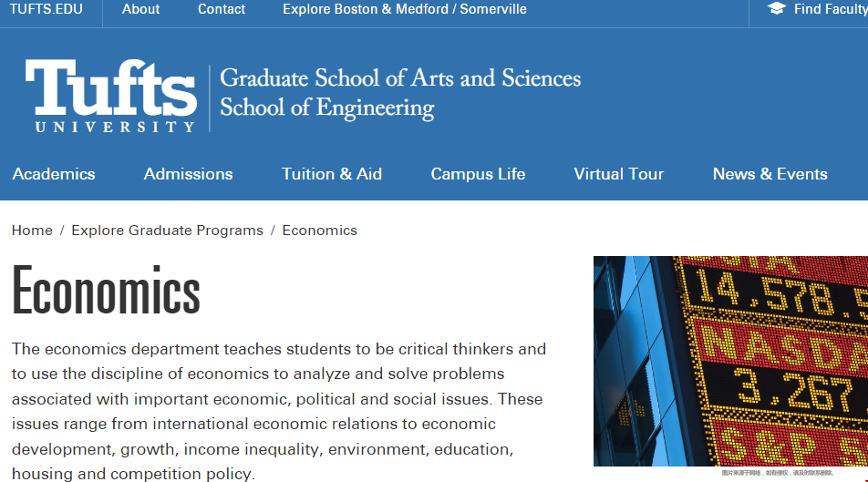
Task: Open the Contact link
Action: pyautogui.click(x=222, y=9)
